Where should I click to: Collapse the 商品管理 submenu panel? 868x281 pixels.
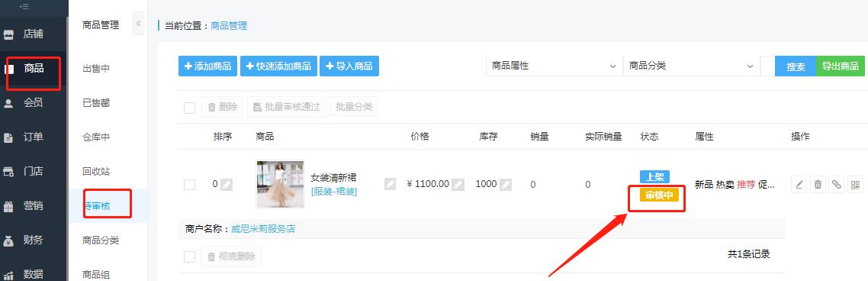click(x=138, y=24)
